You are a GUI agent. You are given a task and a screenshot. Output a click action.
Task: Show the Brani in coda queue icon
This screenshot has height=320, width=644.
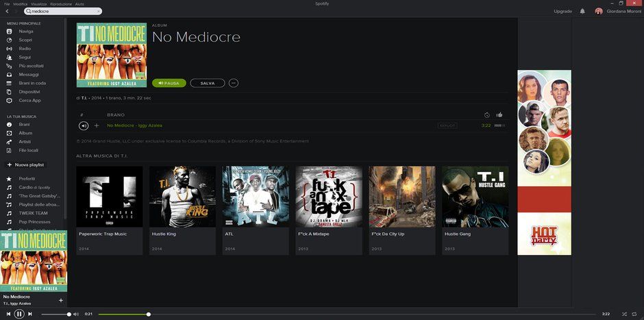(9, 83)
